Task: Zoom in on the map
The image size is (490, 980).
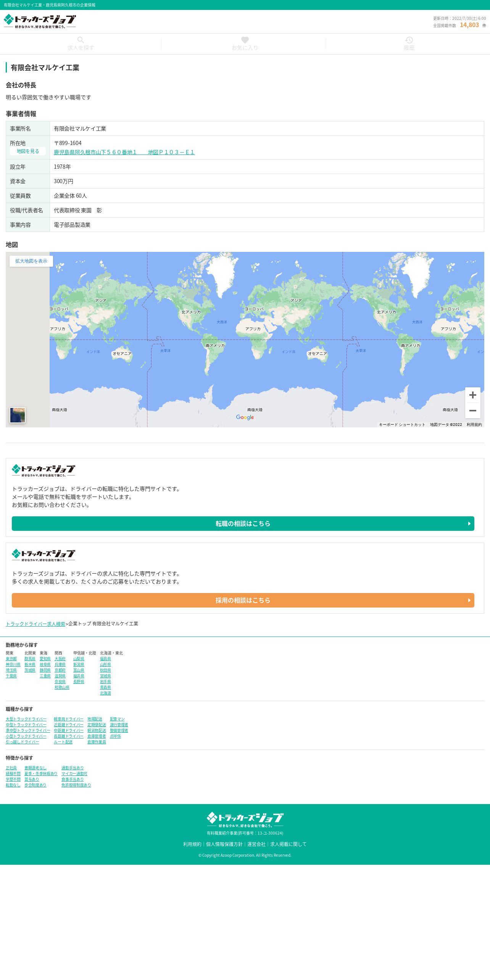Action: 472,395
